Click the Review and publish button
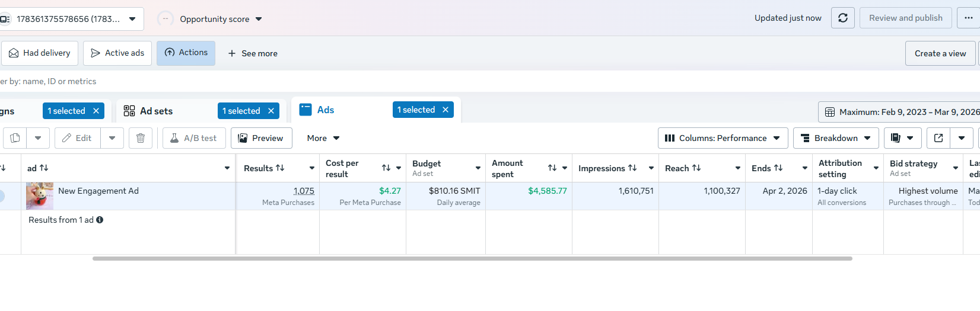The width and height of the screenshot is (980, 311). tap(905, 18)
